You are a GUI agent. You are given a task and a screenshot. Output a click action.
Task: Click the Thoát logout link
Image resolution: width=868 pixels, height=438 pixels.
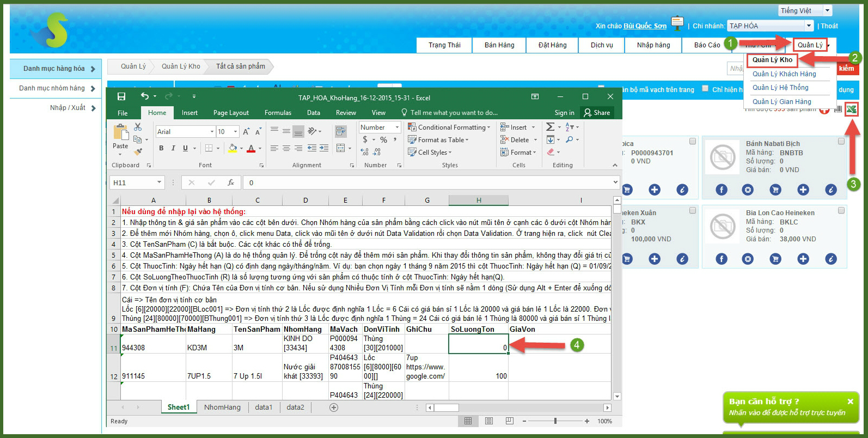click(829, 26)
